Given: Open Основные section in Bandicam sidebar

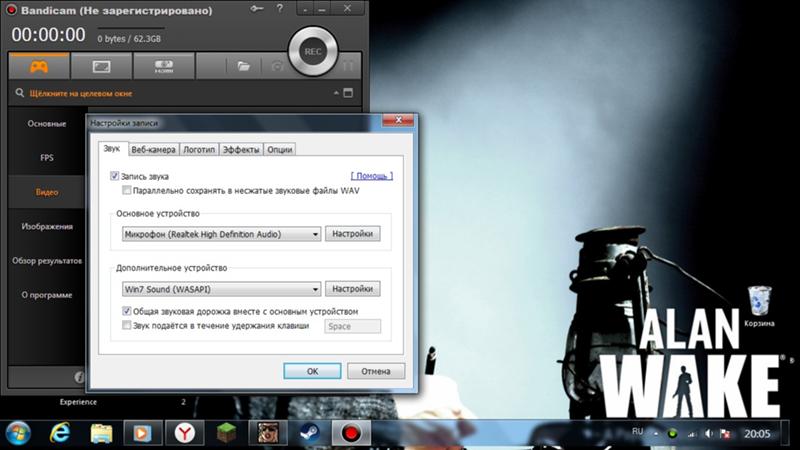Looking at the screenshot, I should pos(46,123).
